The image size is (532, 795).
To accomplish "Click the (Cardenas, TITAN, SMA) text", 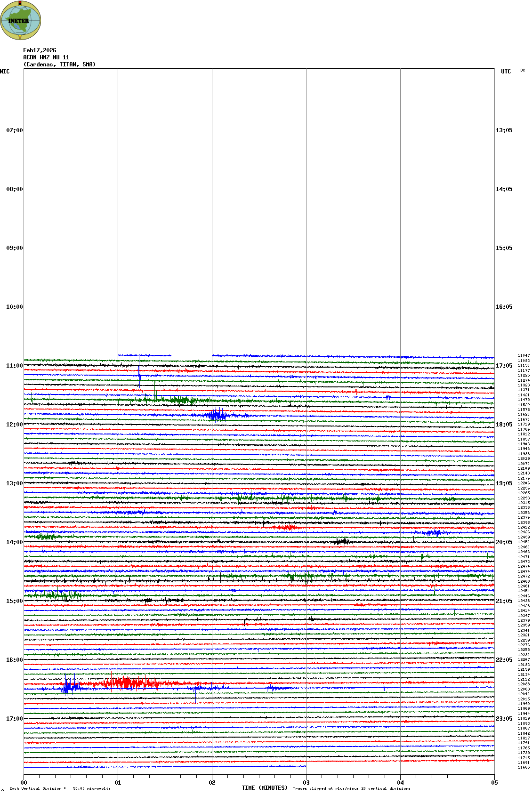I will [x=59, y=64].
